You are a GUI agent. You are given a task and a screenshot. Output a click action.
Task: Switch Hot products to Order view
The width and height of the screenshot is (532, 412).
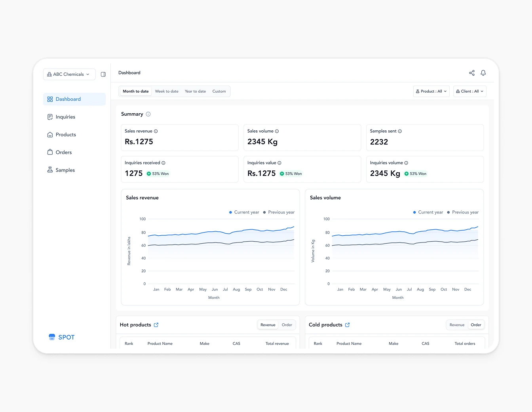[287, 324]
